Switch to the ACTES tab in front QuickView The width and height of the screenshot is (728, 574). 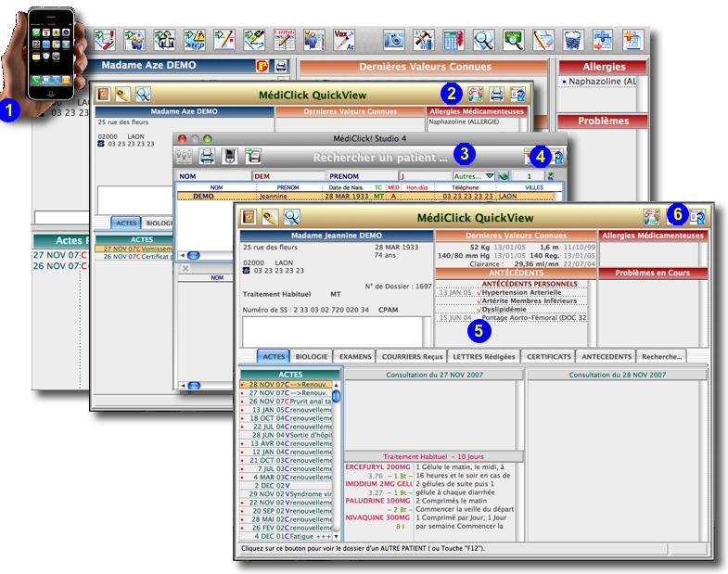[274, 356]
